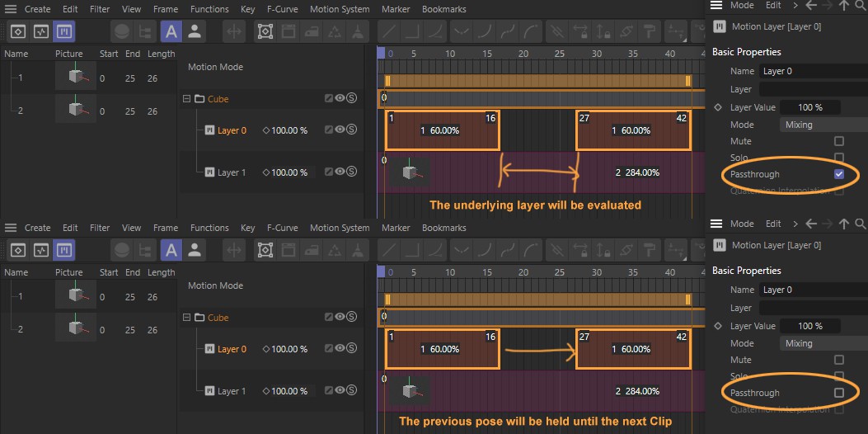The width and height of the screenshot is (868, 434).
Task: Click frame-all icon in lower timeline toolbar
Action: click(265, 250)
